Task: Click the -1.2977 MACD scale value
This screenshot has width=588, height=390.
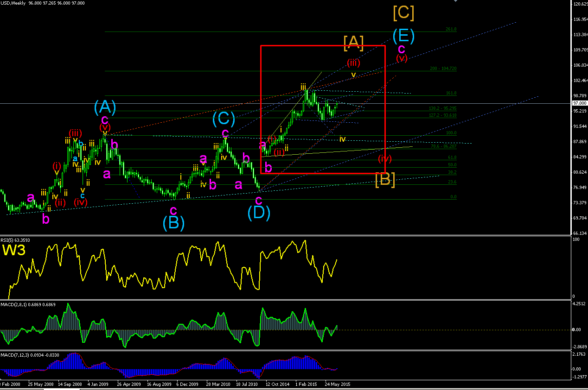Action: point(580,377)
